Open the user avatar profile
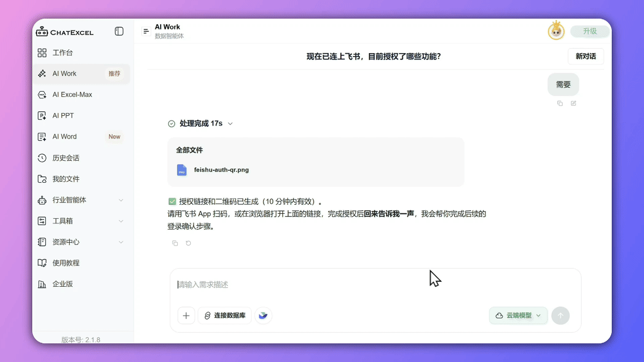 pyautogui.click(x=556, y=31)
